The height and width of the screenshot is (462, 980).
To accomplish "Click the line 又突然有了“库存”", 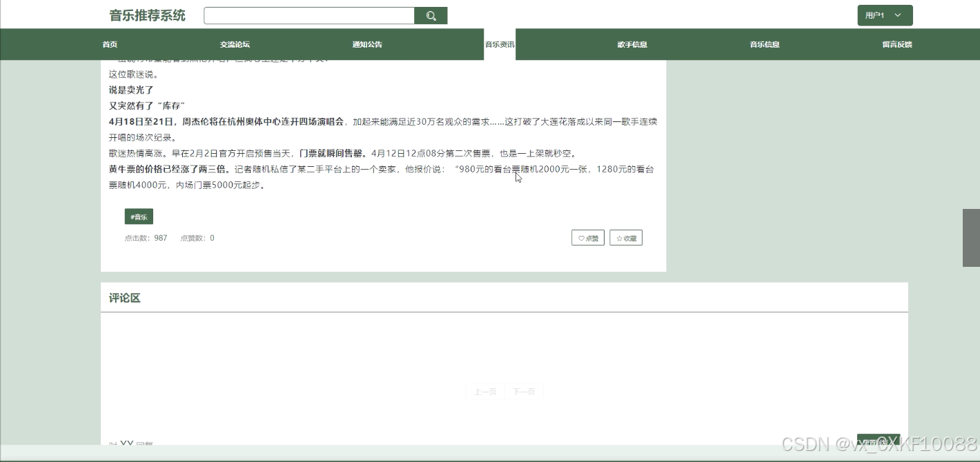I will coord(147,106).
